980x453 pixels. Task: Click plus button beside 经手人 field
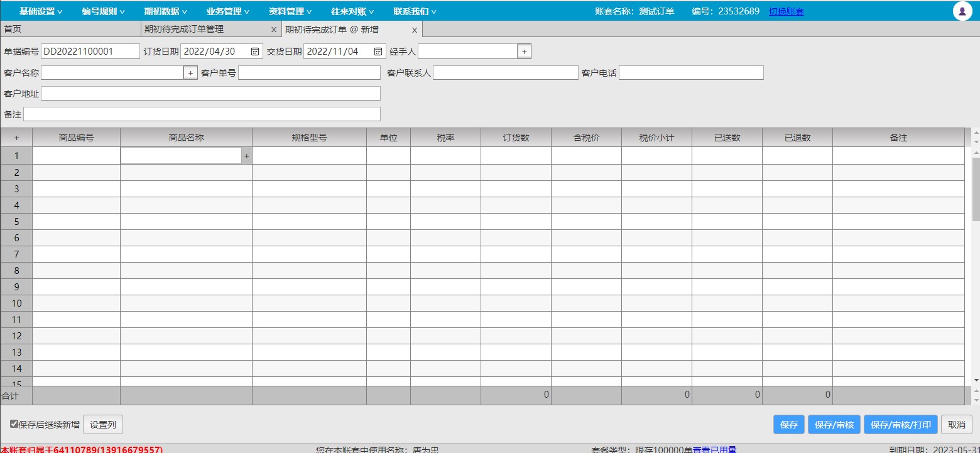click(525, 52)
